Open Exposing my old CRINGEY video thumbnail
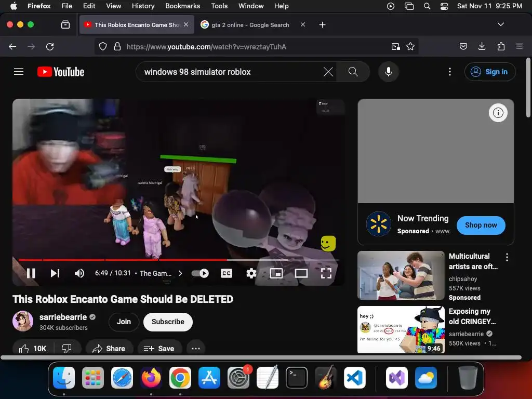This screenshot has height=399, width=532. coord(401,330)
